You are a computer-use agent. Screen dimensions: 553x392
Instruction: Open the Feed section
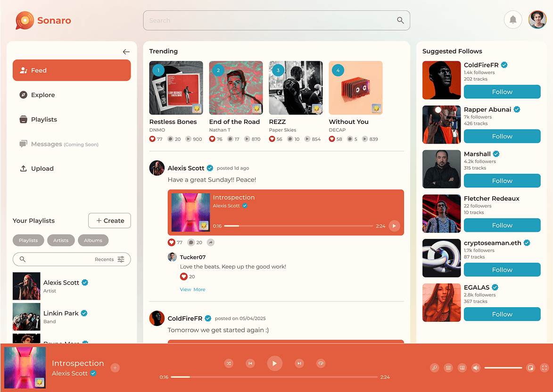pyautogui.click(x=72, y=70)
